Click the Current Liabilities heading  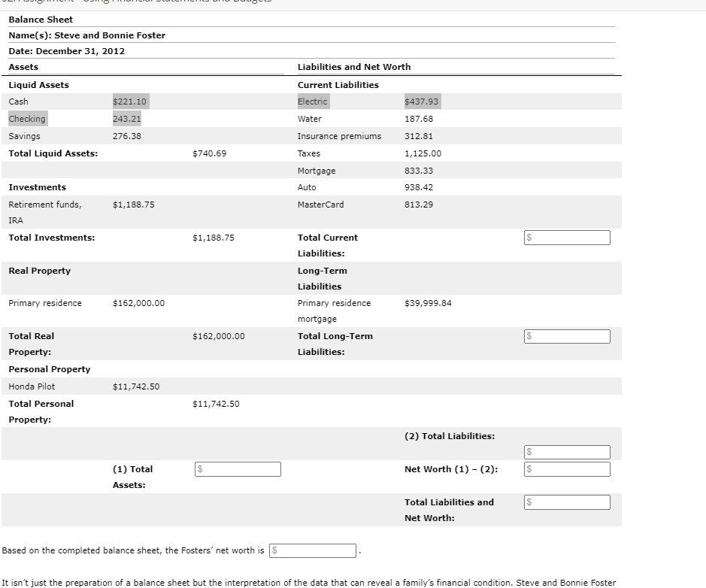338,85
